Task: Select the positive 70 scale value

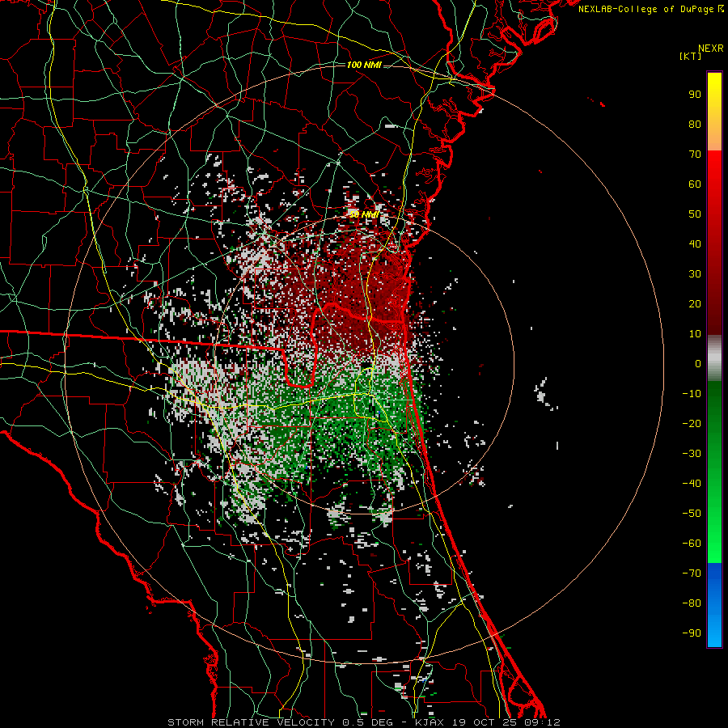Action: coord(695,154)
